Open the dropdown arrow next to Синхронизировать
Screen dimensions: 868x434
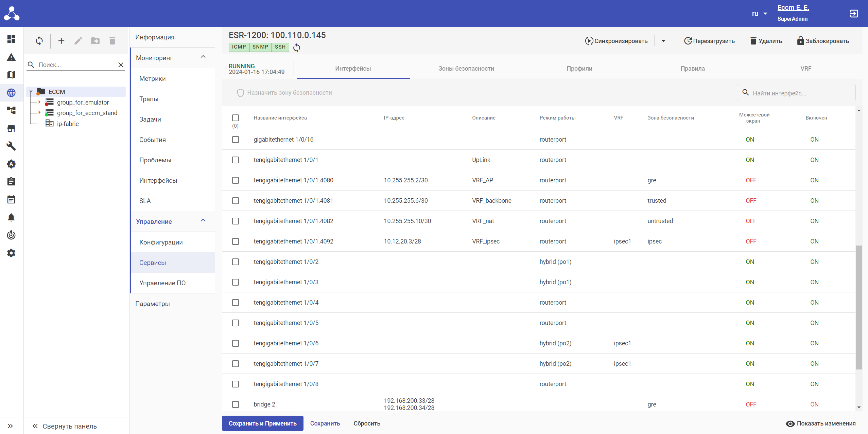[x=663, y=41]
